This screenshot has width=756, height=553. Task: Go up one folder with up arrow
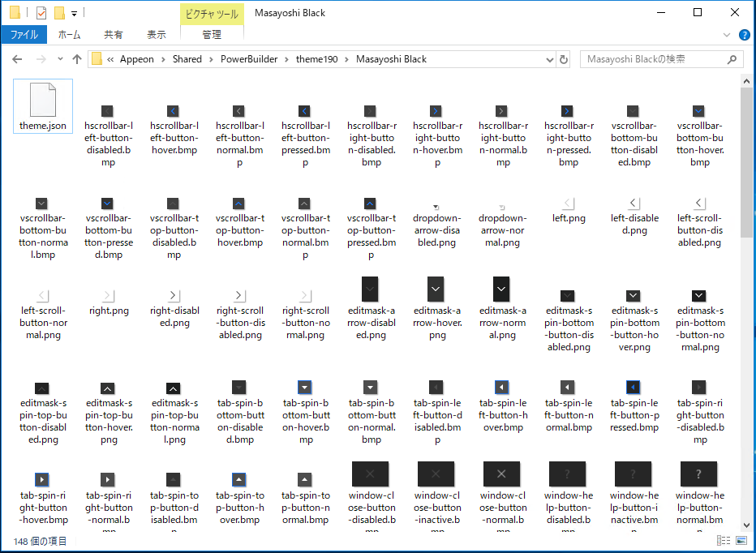77,59
